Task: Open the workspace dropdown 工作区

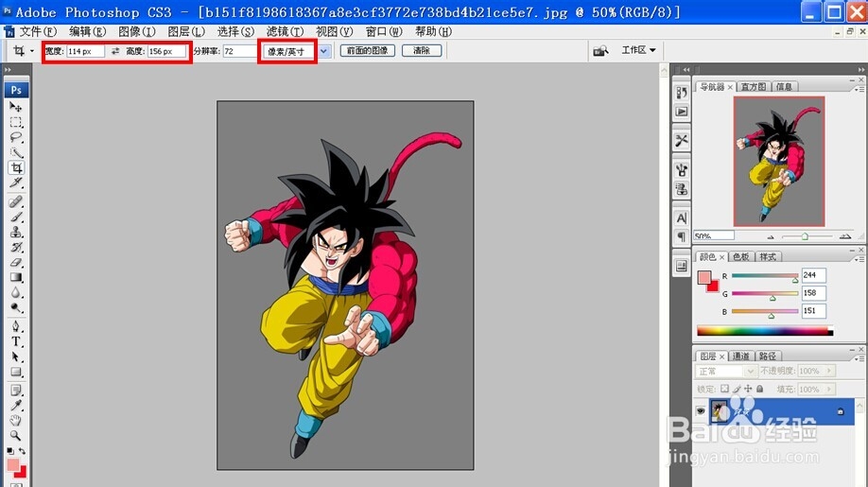Action: (638, 50)
